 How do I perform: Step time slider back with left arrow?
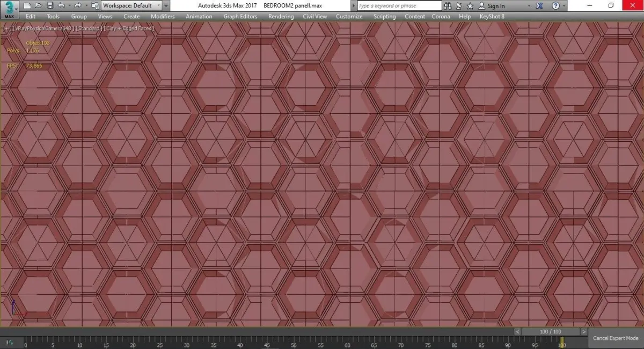(x=518, y=331)
